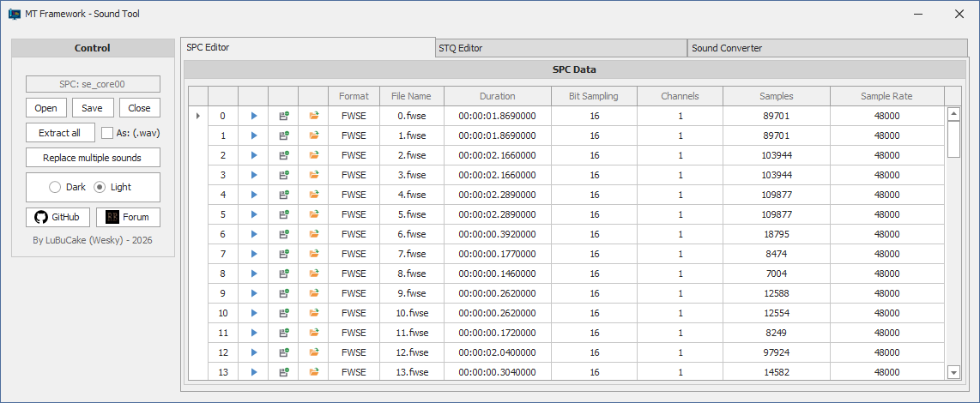Click the extract/save icon for row 1
Viewport: 980px width, 403px height.
284,135
